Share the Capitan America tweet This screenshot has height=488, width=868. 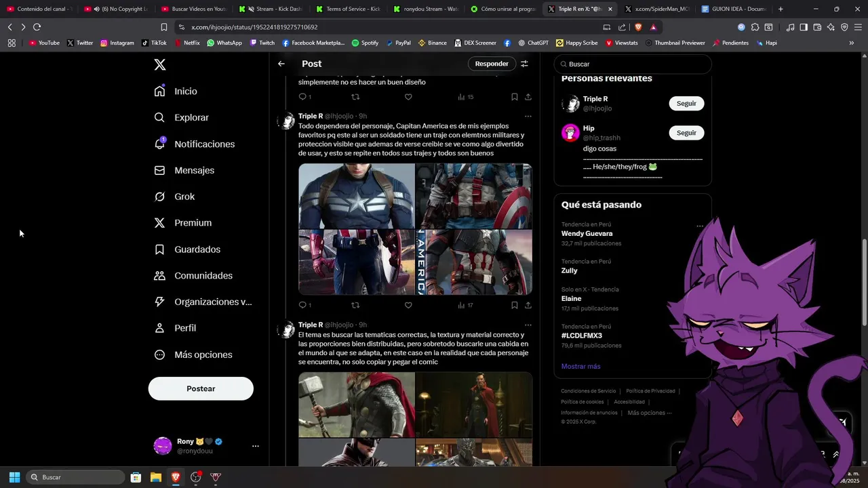click(x=528, y=305)
